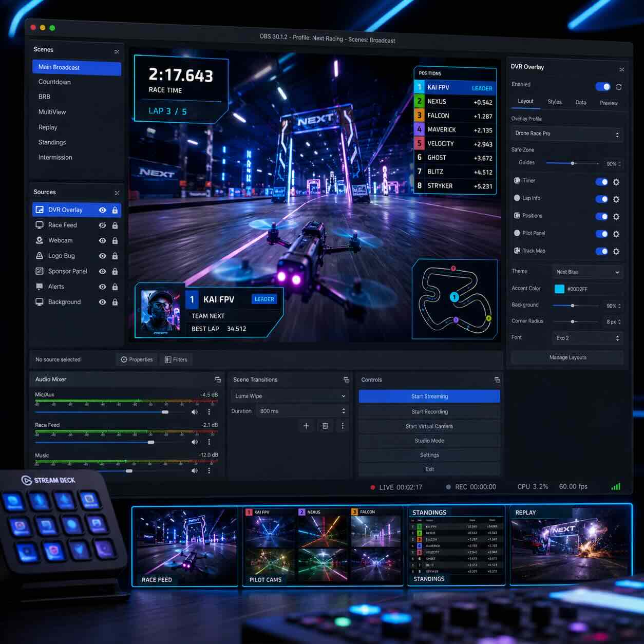Mute the Mic/Aux speaker icon
The image size is (644, 644).
pos(195,412)
